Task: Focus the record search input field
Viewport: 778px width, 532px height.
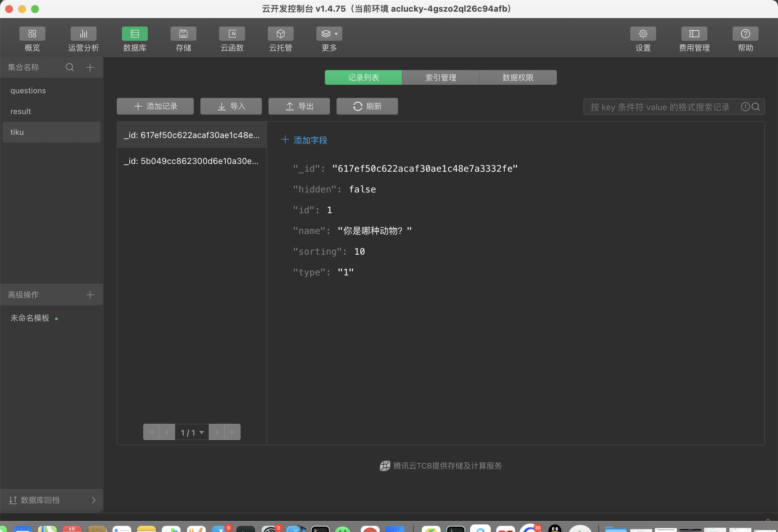Action: click(659, 107)
